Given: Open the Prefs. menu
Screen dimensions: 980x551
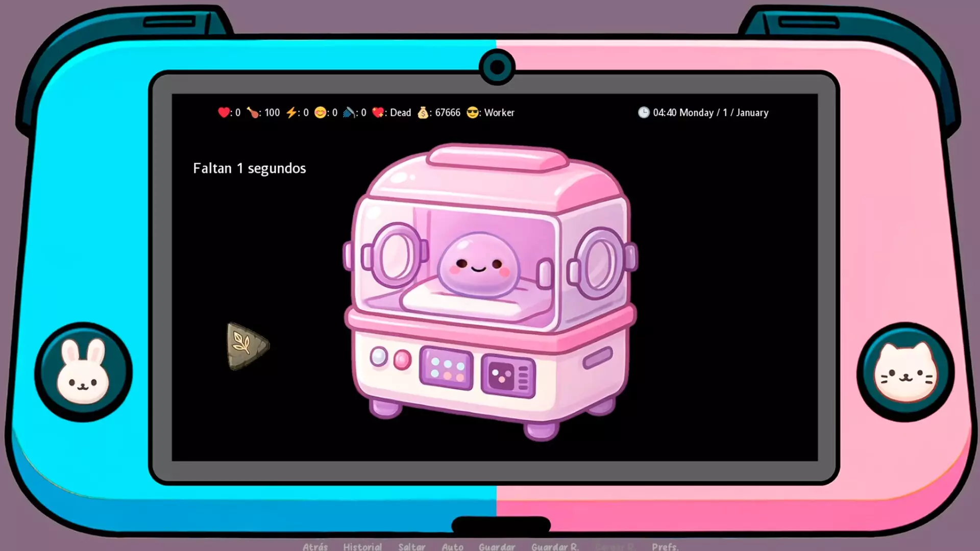Looking at the screenshot, I should coord(665,546).
